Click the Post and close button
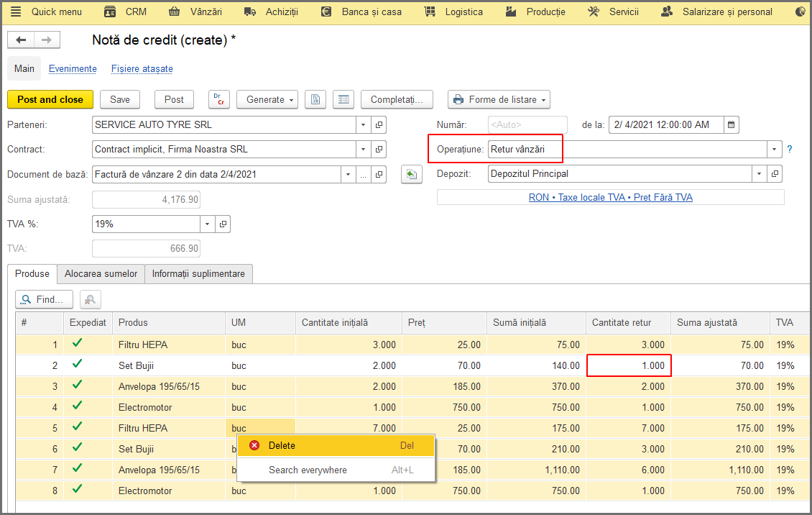The height and width of the screenshot is (515, 812). point(50,99)
